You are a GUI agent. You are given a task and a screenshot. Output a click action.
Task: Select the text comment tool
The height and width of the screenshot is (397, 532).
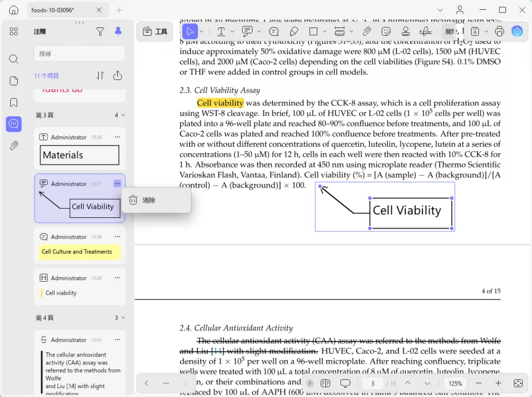tap(247, 32)
